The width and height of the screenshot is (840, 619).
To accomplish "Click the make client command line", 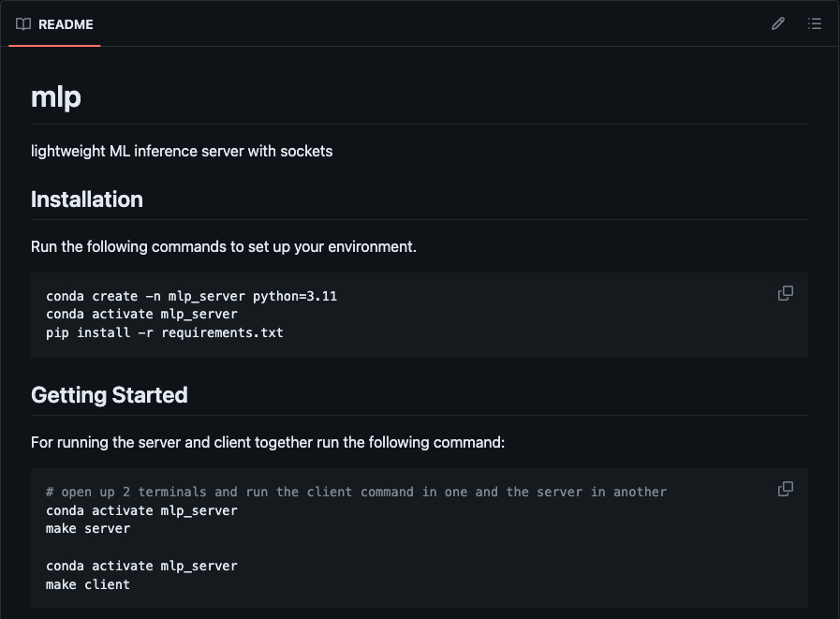I will [x=88, y=584].
